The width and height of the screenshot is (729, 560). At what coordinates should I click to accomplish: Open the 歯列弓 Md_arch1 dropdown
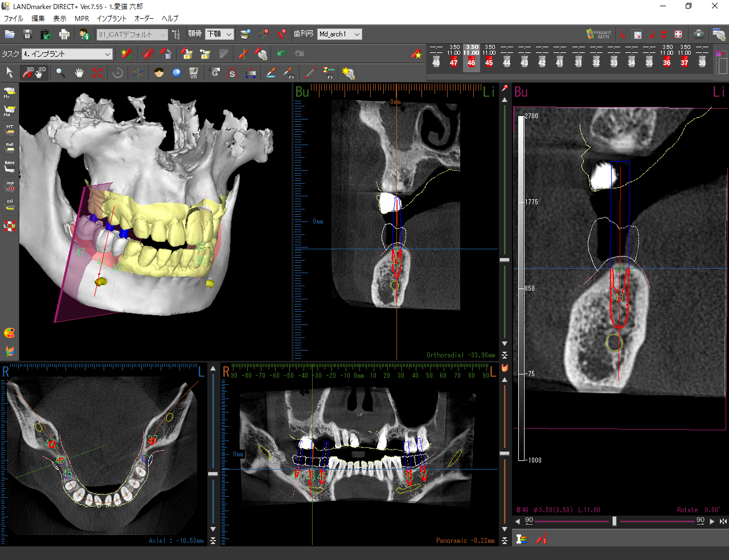(339, 34)
